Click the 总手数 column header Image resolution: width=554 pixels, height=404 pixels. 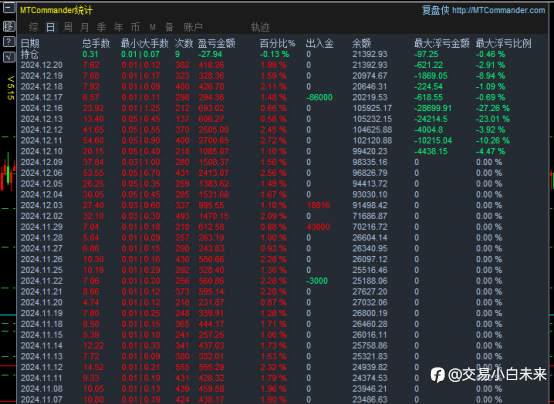coord(96,43)
